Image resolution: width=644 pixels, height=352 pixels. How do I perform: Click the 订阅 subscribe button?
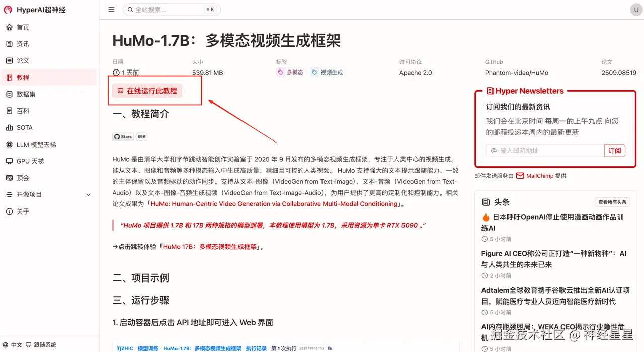point(615,150)
